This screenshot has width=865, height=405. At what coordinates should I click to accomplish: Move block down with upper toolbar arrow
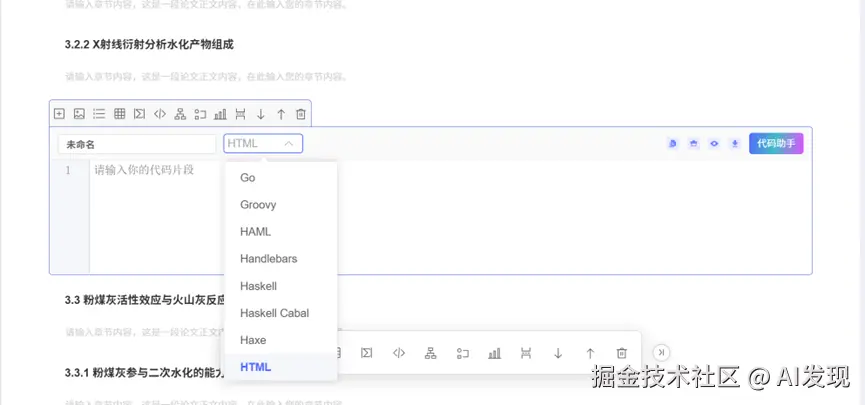(x=261, y=114)
